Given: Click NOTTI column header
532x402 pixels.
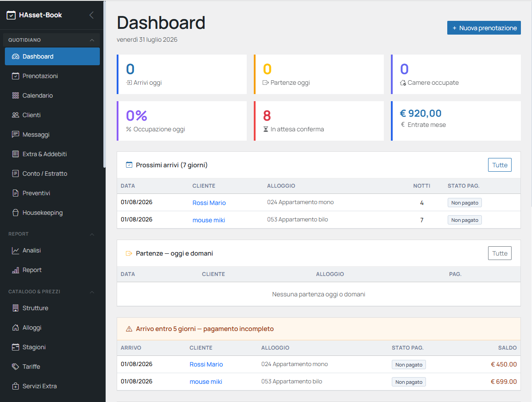Looking at the screenshot, I should click(422, 186).
